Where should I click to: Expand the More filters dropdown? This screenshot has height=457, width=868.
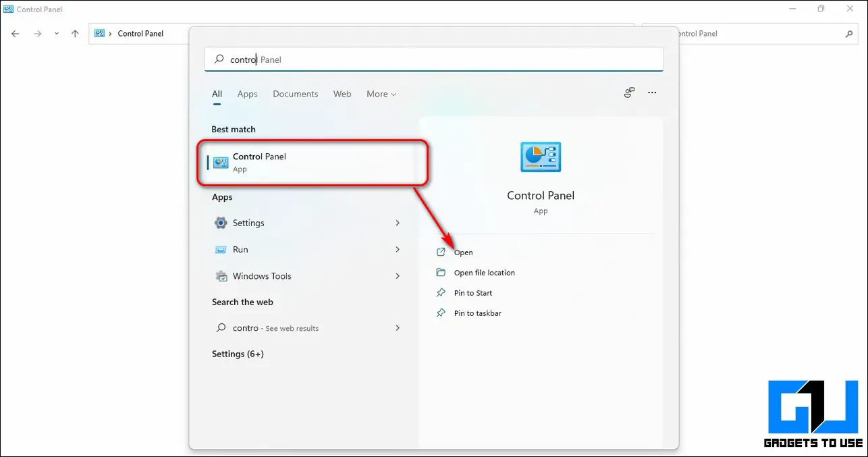click(x=381, y=95)
